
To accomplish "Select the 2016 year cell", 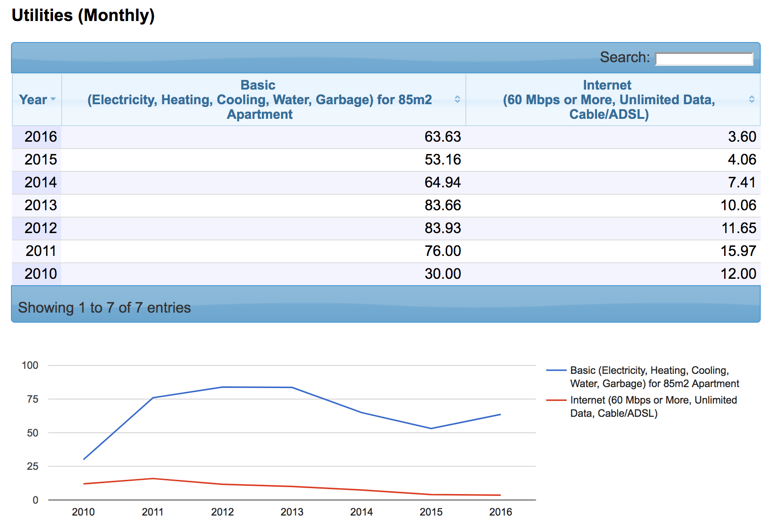I will click(x=40, y=137).
